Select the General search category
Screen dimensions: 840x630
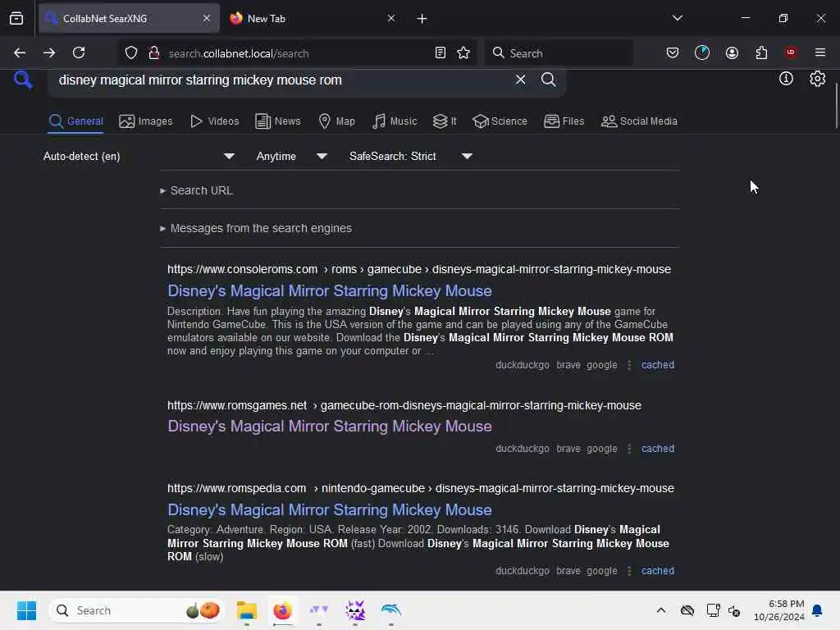75,121
